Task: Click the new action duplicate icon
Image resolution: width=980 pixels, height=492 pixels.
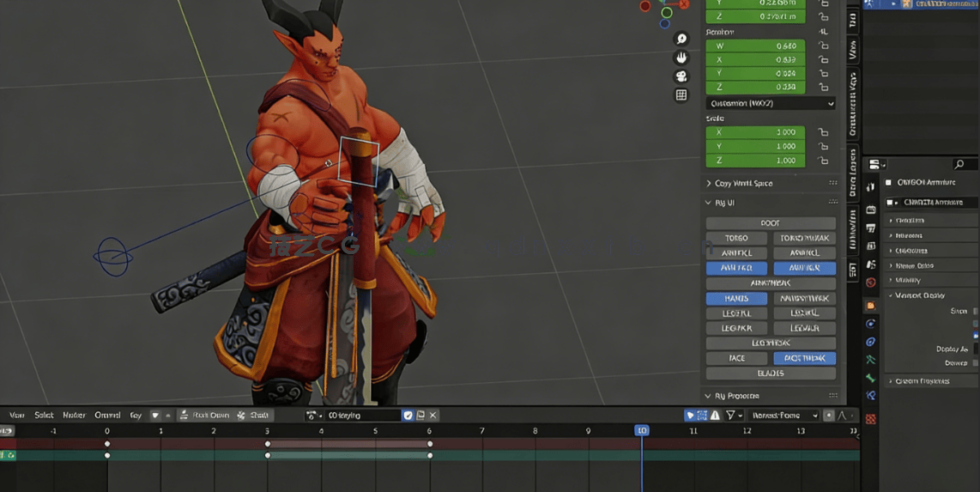Action: pyautogui.click(x=420, y=415)
